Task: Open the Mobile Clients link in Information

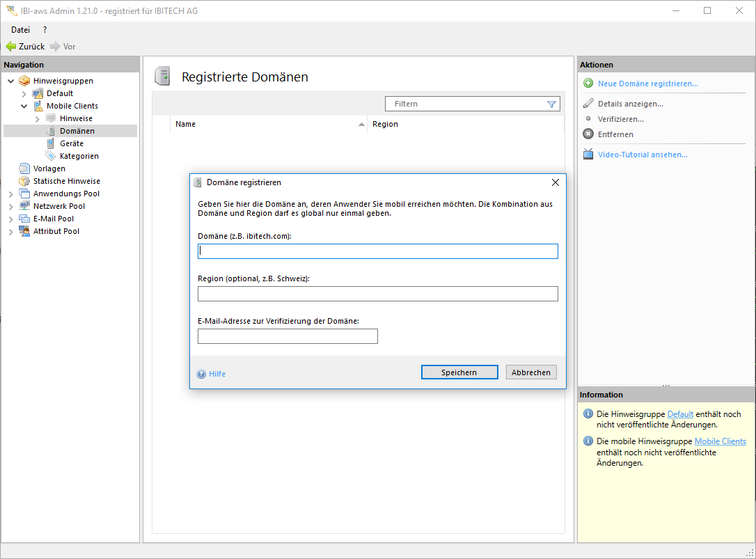Action: click(720, 441)
